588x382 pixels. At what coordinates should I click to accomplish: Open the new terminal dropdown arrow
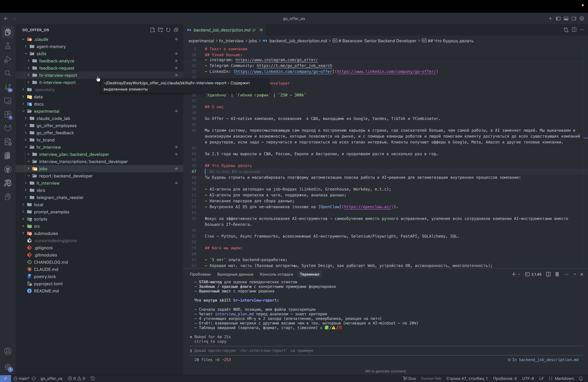(519, 274)
